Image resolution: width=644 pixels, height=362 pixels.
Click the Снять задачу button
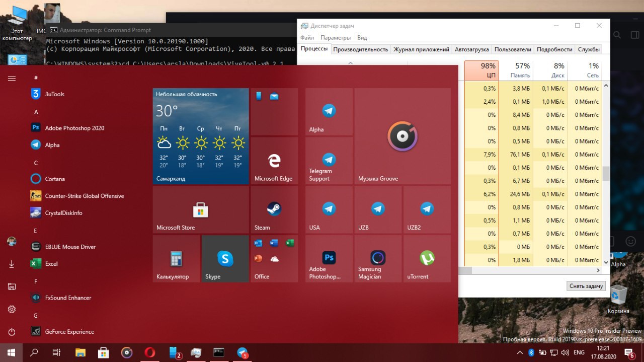tap(586, 285)
